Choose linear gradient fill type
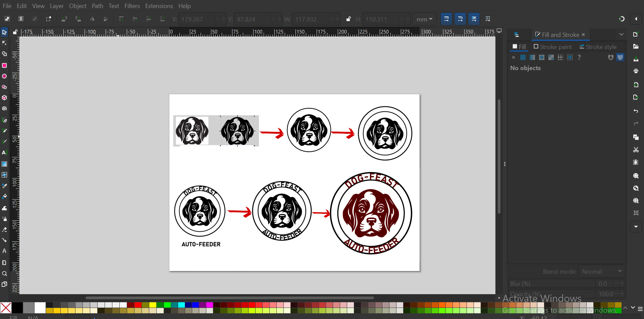The width and height of the screenshot is (644, 319). click(532, 57)
